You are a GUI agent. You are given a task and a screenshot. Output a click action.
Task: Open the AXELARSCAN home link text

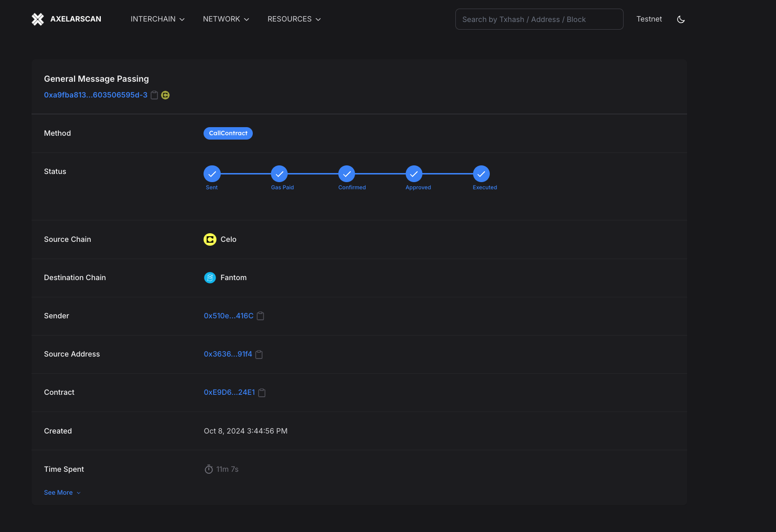[75, 19]
